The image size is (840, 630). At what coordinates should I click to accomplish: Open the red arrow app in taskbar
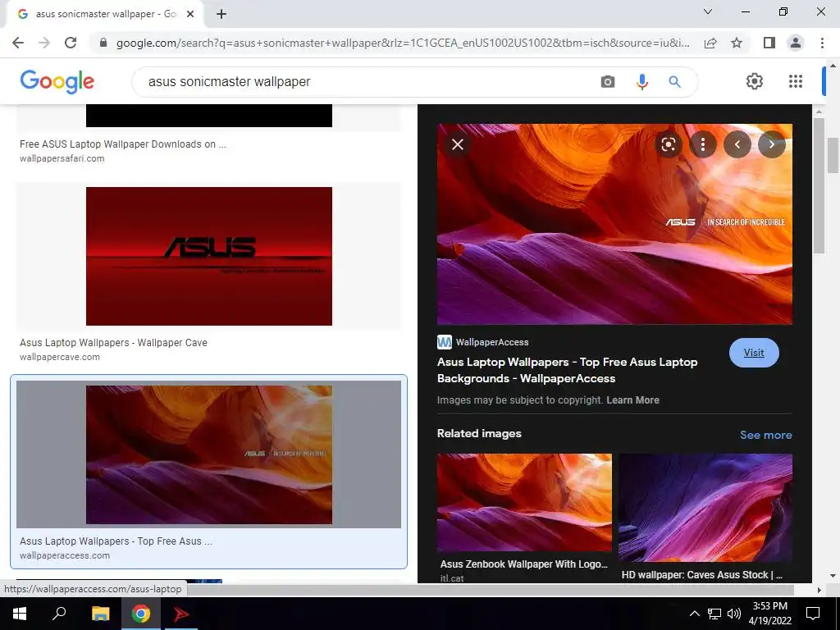click(x=181, y=614)
